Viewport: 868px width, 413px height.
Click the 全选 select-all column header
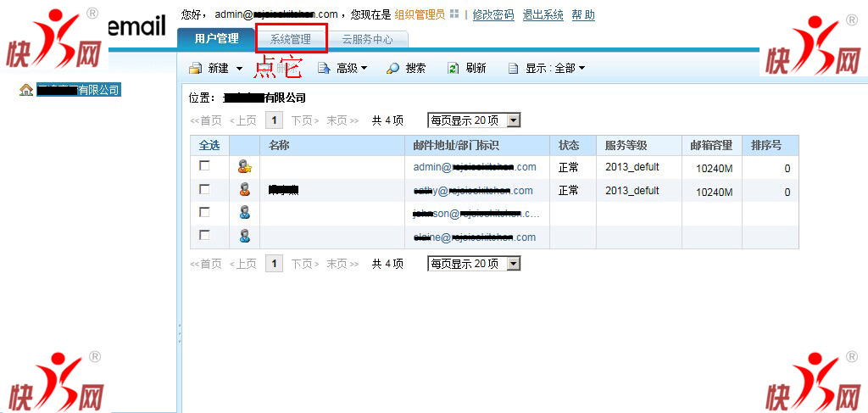coord(209,146)
